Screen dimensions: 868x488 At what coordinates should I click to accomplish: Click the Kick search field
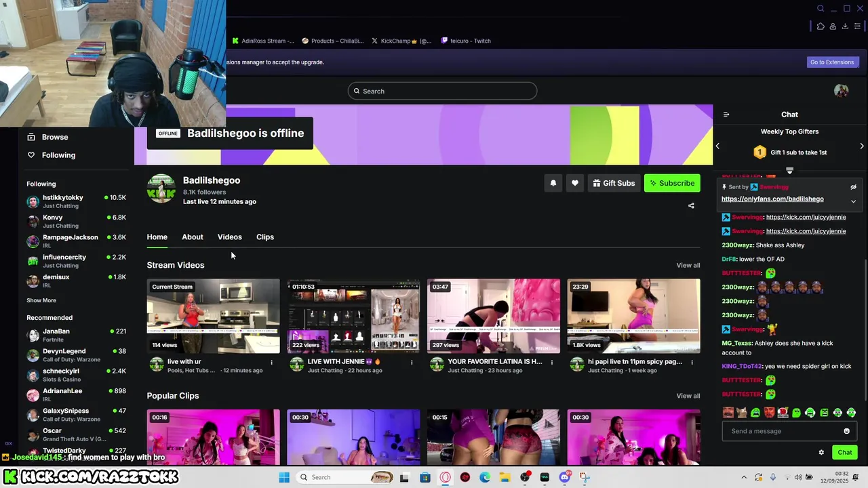[x=443, y=91]
